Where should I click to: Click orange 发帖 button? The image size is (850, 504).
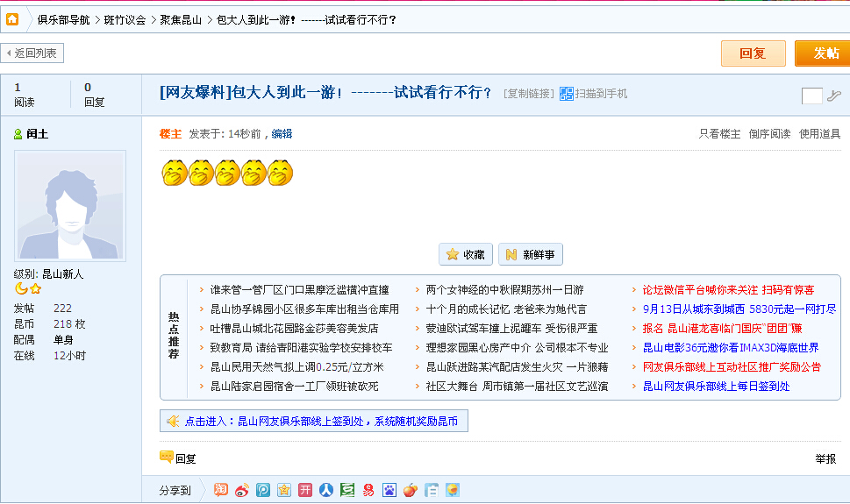(x=823, y=53)
